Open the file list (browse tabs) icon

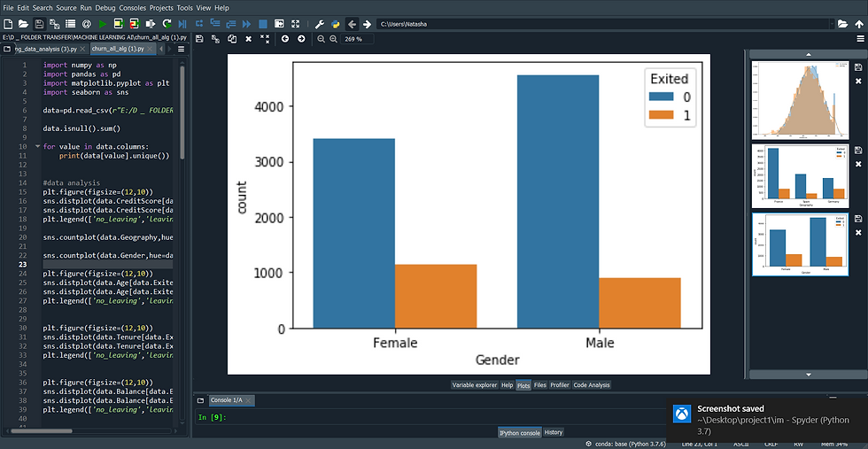[x=70, y=24]
